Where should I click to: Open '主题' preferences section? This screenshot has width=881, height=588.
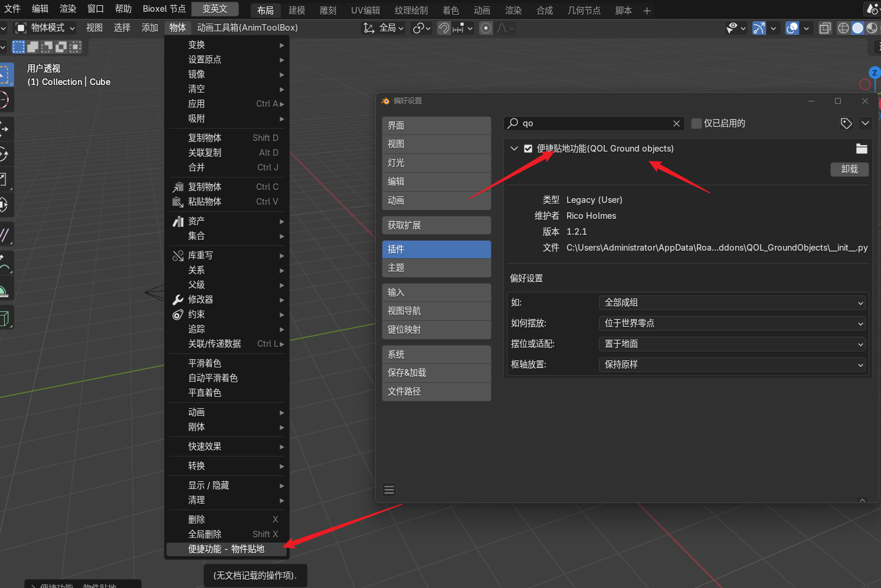pos(437,268)
